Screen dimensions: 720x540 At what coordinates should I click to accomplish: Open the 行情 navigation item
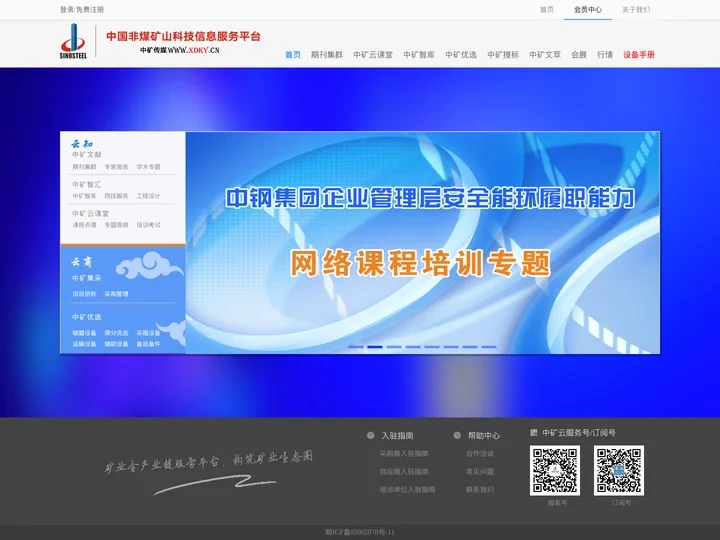(x=605, y=55)
